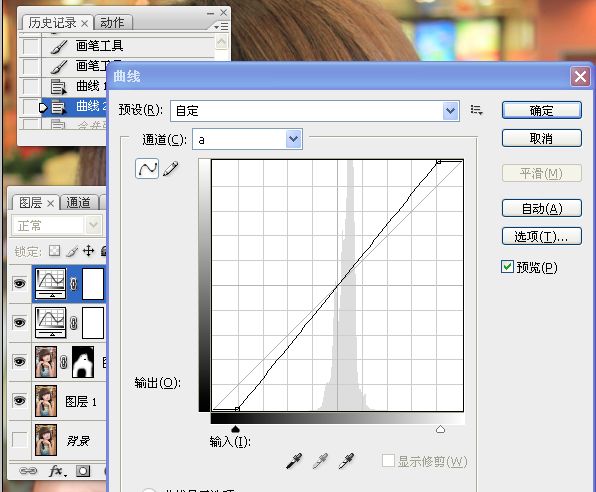
Task: Switch to the Actions (动作) tab
Action: [112, 23]
